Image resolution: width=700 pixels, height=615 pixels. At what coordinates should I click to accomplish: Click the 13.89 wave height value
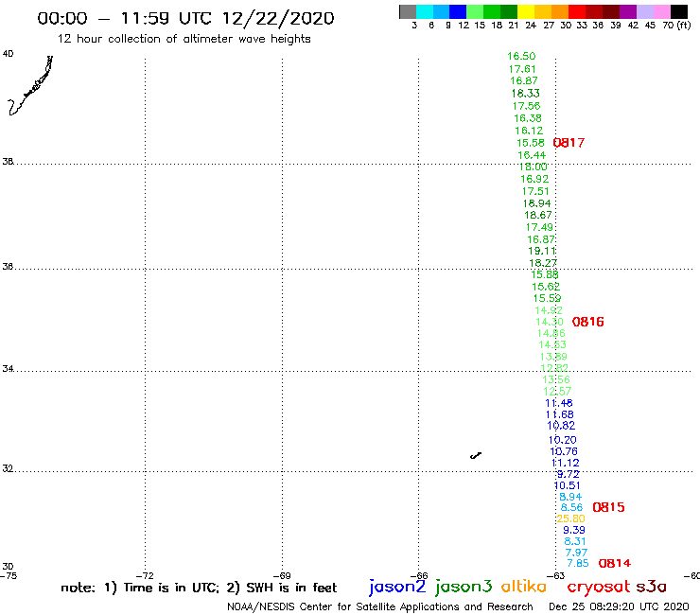coord(553,357)
